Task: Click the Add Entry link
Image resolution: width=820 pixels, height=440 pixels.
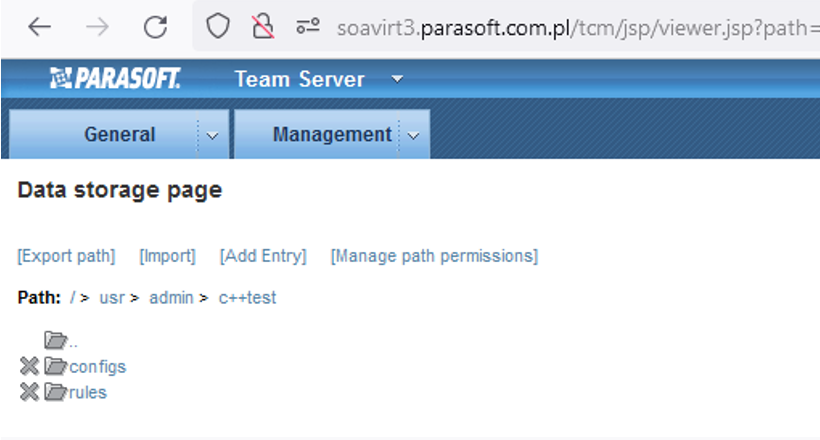Action: pos(263,256)
